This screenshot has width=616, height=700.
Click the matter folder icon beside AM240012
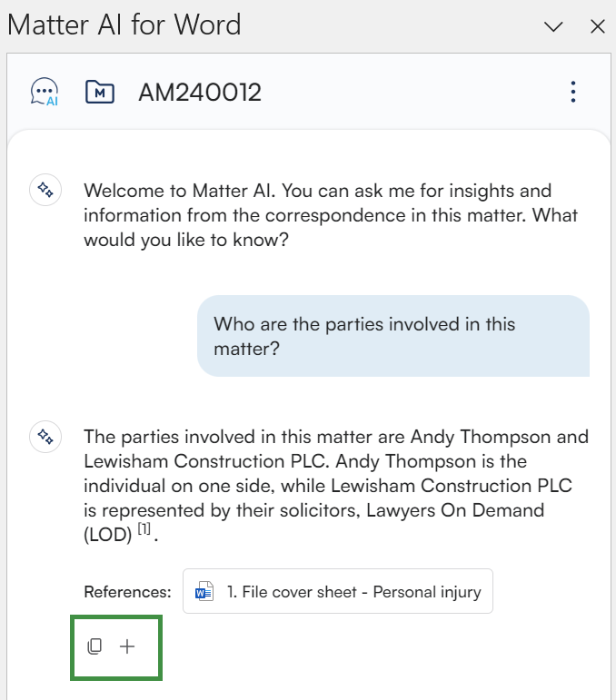[99, 92]
